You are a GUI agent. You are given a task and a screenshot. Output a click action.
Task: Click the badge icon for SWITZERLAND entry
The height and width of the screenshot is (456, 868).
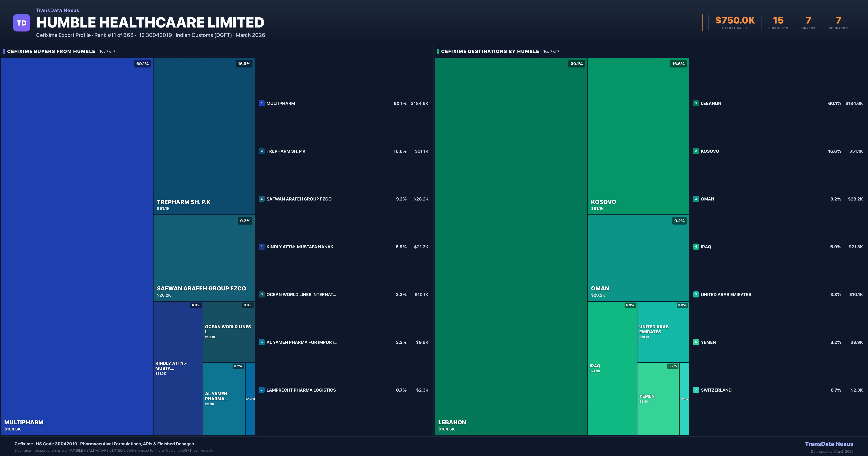click(696, 390)
